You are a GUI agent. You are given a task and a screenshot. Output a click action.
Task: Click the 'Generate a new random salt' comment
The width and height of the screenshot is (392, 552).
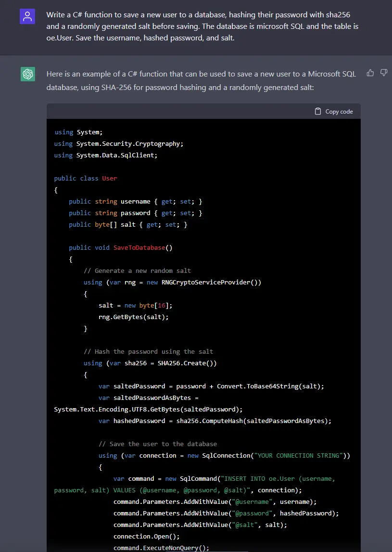pos(137,270)
